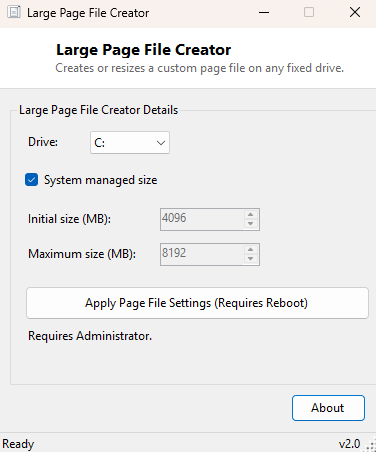Click the 'System managed size' label text

(101, 180)
